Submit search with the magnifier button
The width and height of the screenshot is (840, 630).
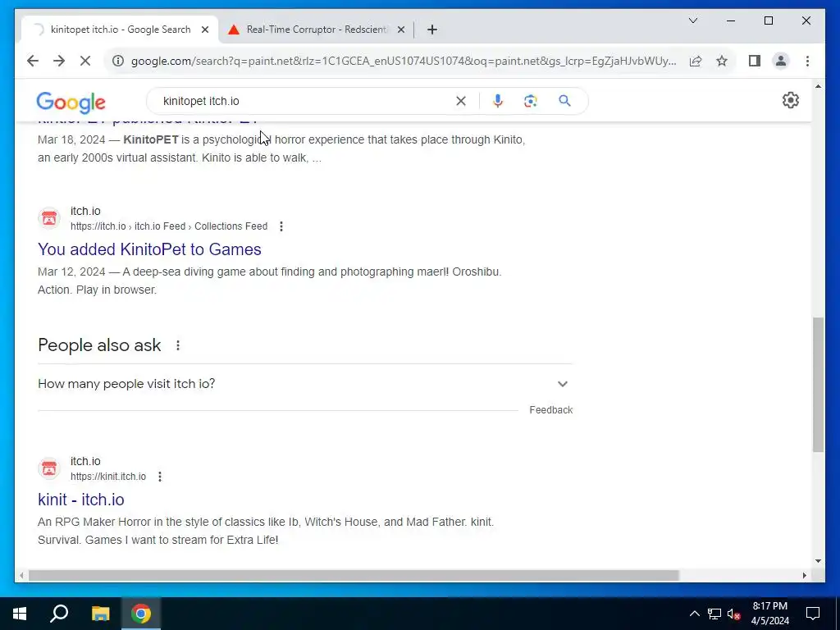tap(564, 101)
